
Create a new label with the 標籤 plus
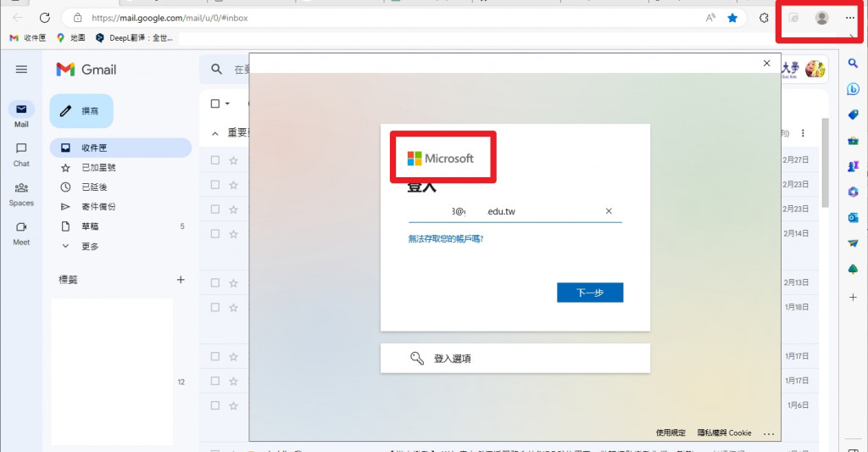click(181, 280)
